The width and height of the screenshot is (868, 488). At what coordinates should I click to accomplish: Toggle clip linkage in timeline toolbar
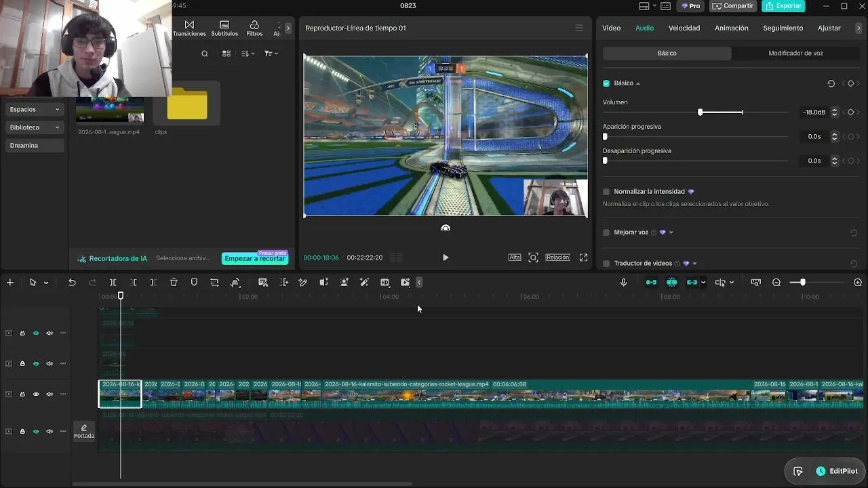pos(692,283)
